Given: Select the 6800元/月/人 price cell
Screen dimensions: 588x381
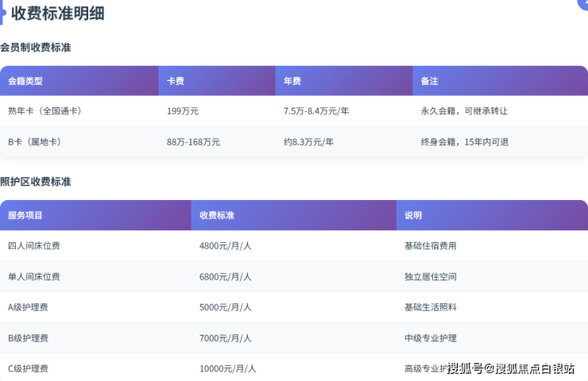Looking at the screenshot, I should point(225,277).
